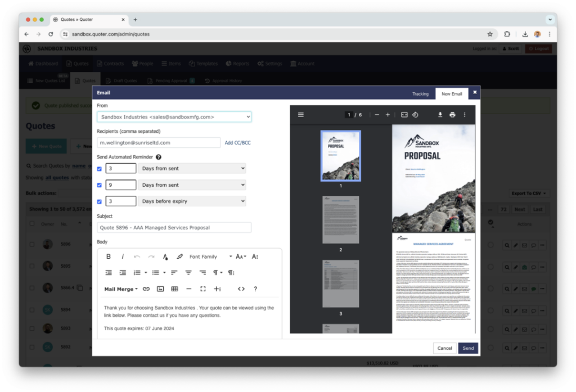Uncheck the days before expiry checkbox

click(99, 202)
